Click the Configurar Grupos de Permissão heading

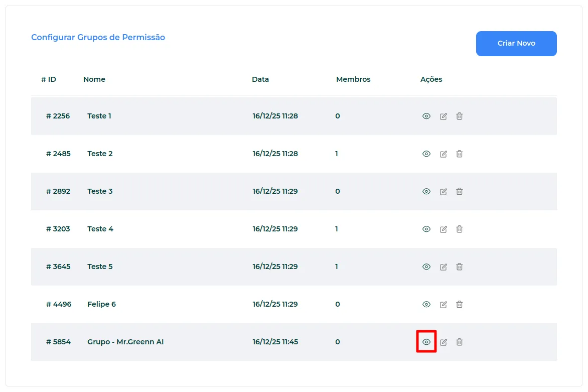98,38
